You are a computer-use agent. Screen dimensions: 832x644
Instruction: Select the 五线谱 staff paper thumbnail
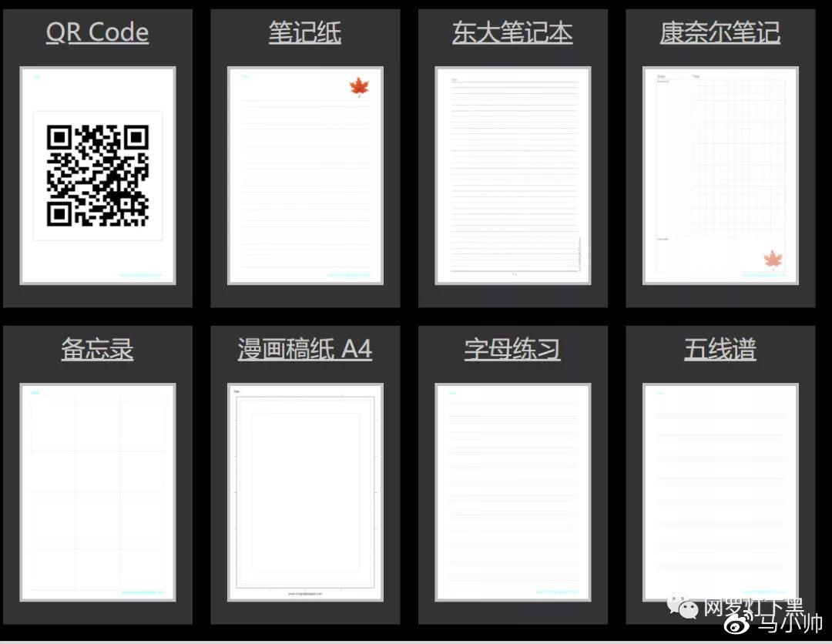click(720, 492)
